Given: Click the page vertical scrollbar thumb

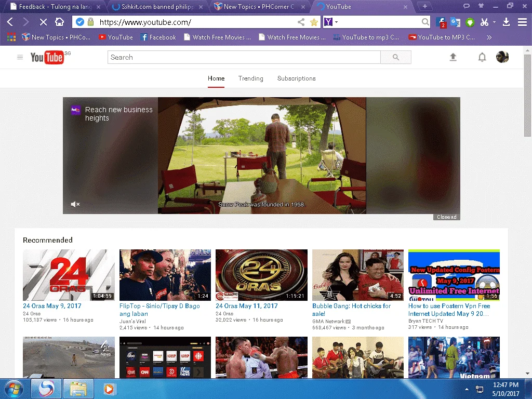Looking at the screenshot, I should coord(527,96).
